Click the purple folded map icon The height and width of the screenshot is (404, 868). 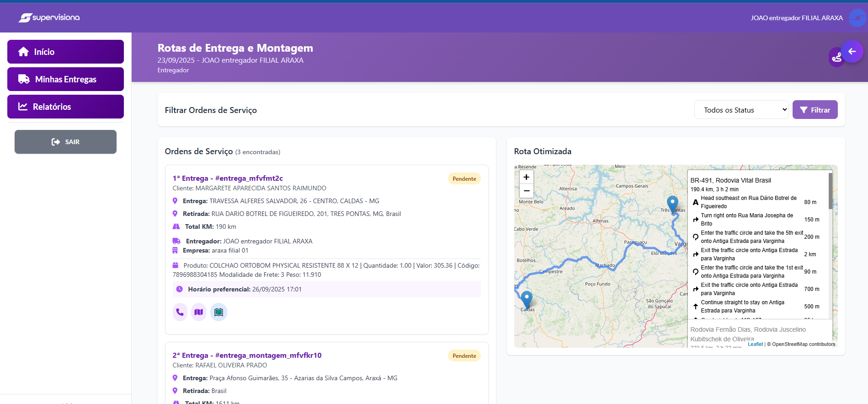(199, 312)
